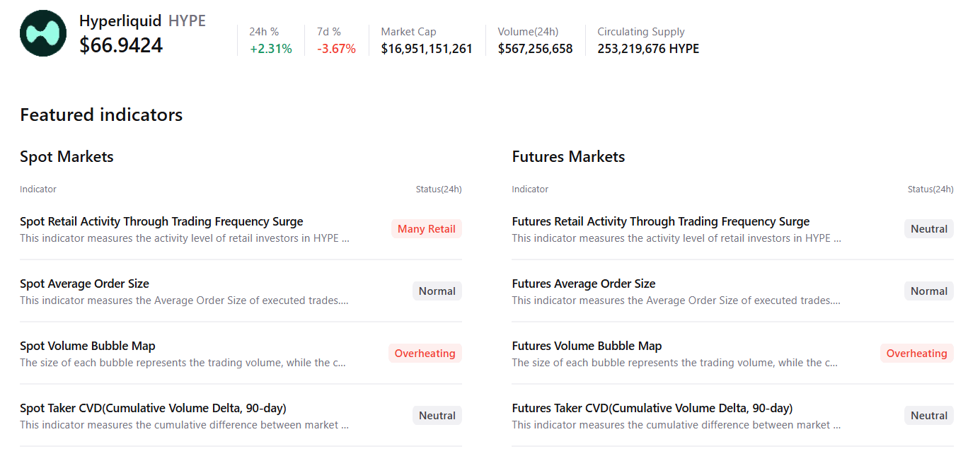Click the Spot Markets heading
Image resolution: width=980 pixels, height=461 pixels.
[67, 156]
